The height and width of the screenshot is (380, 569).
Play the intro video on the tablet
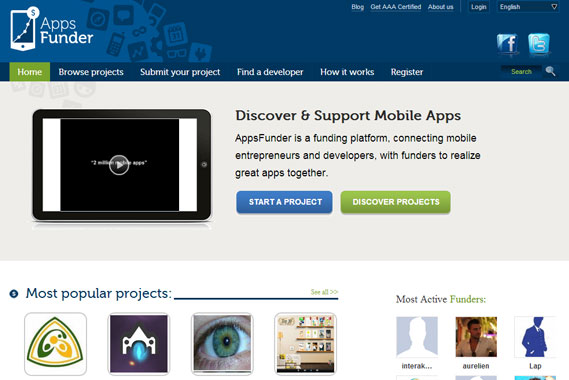119,165
